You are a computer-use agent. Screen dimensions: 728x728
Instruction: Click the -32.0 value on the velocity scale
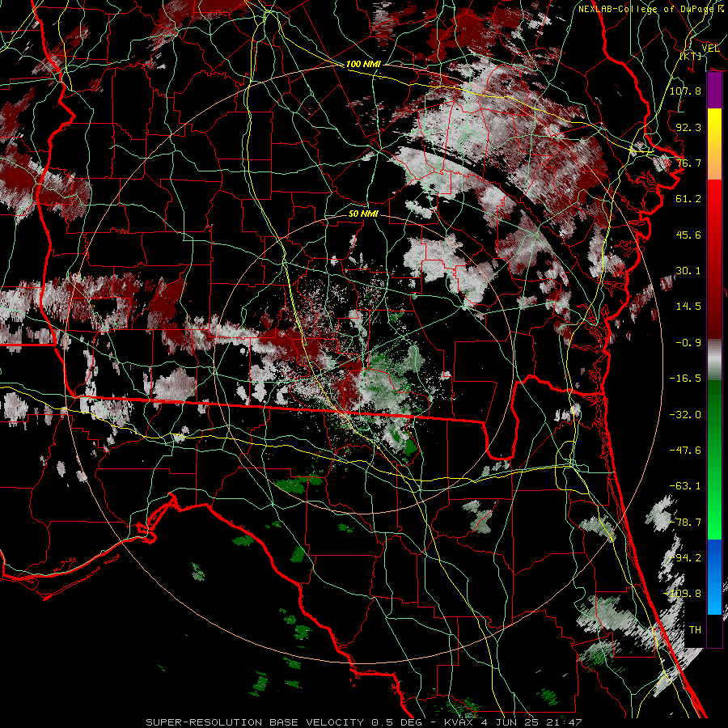coord(685,414)
